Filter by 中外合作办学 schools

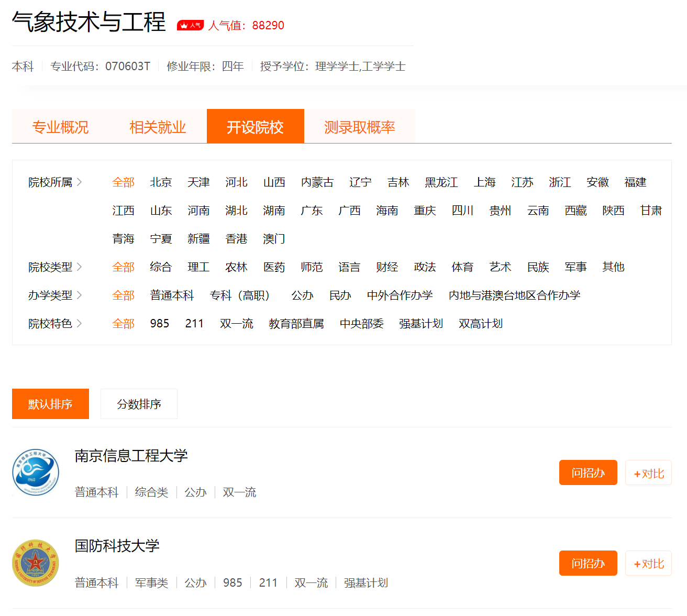[x=400, y=295]
